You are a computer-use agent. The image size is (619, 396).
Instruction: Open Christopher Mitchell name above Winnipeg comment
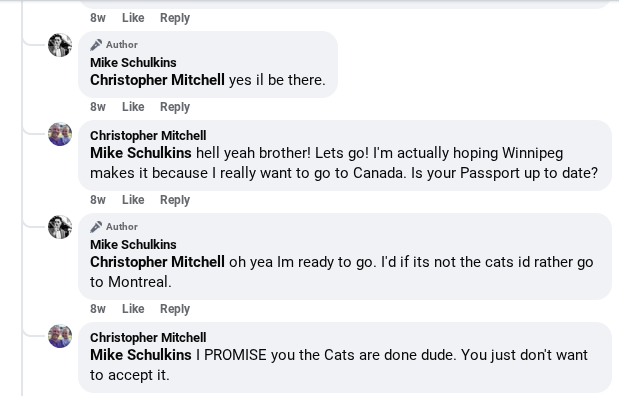[148, 135]
